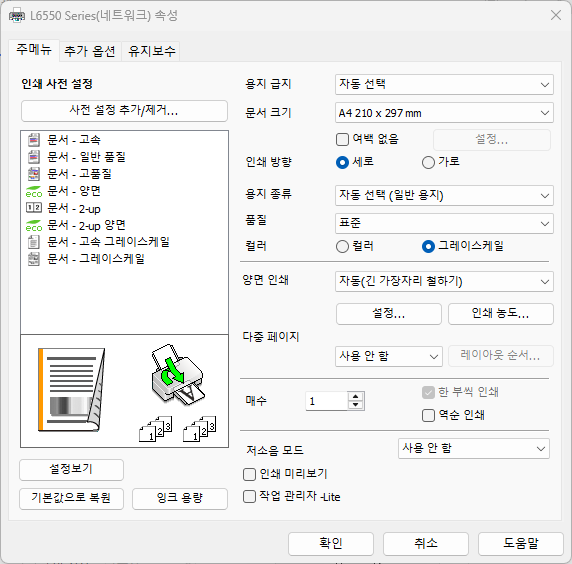Click the icon beside 문서 - 고품질
Image resolution: width=572 pixels, height=564 pixels.
pyautogui.click(x=34, y=174)
